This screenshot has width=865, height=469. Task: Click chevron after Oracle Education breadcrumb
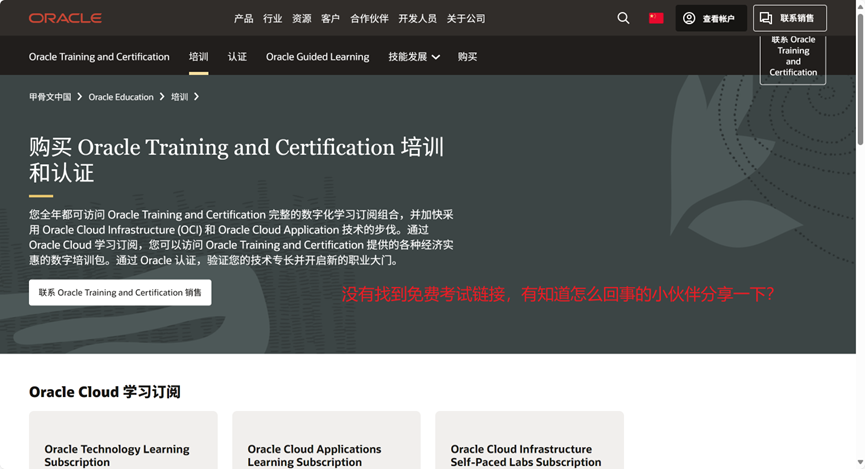point(162,97)
